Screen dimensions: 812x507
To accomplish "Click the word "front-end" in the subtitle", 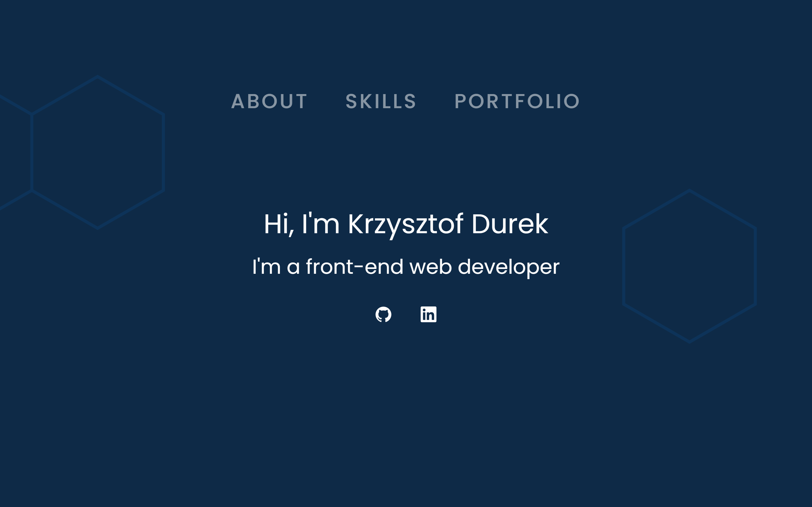I will tap(354, 267).
